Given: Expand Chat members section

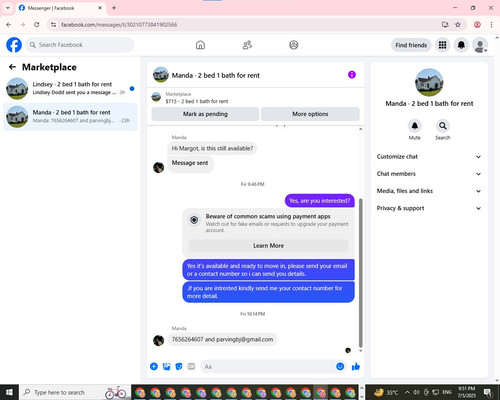Looking at the screenshot, I should (429, 174).
